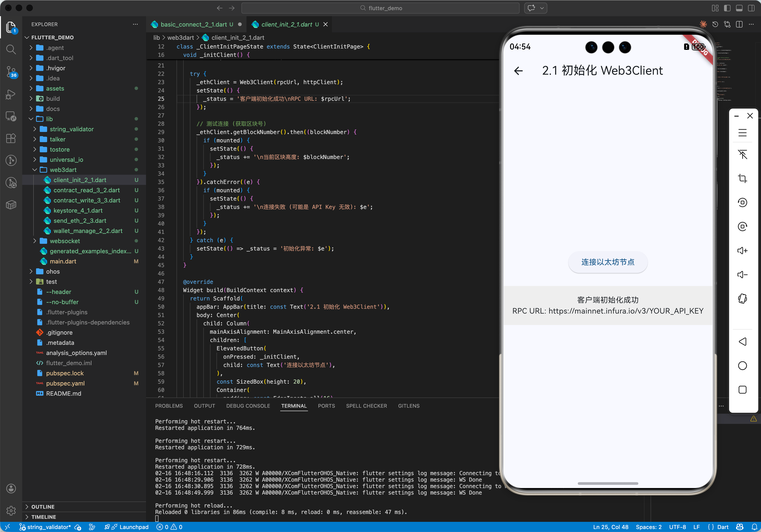Image resolution: width=761 pixels, height=532 pixels.
Task: Toggle the bottom panel layout button
Action: point(739,8)
